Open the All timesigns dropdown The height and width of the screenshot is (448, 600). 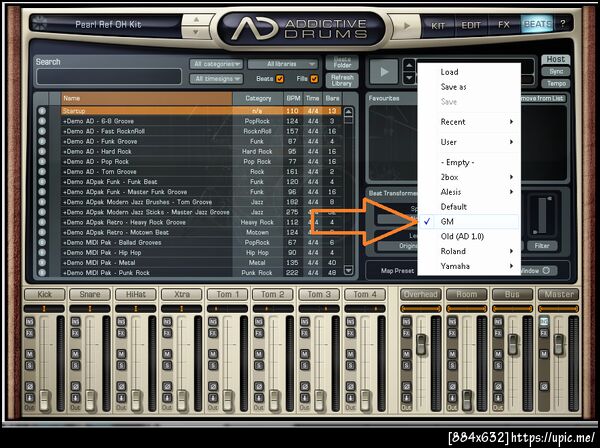point(217,79)
